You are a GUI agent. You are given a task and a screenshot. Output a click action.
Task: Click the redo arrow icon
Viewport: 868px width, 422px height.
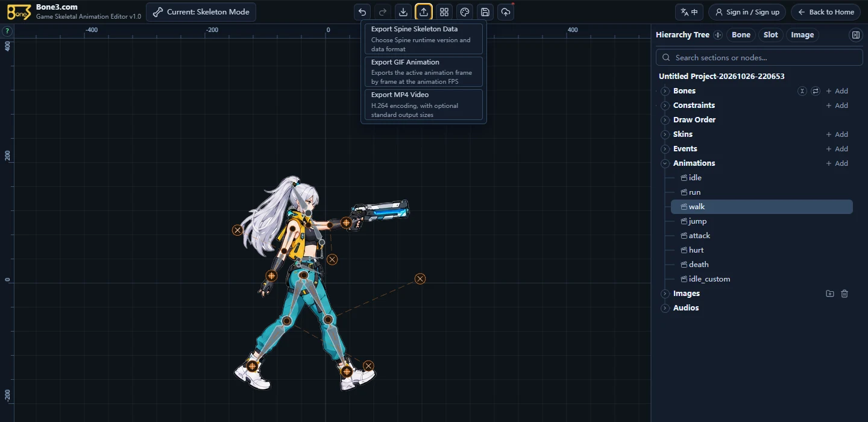point(383,12)
